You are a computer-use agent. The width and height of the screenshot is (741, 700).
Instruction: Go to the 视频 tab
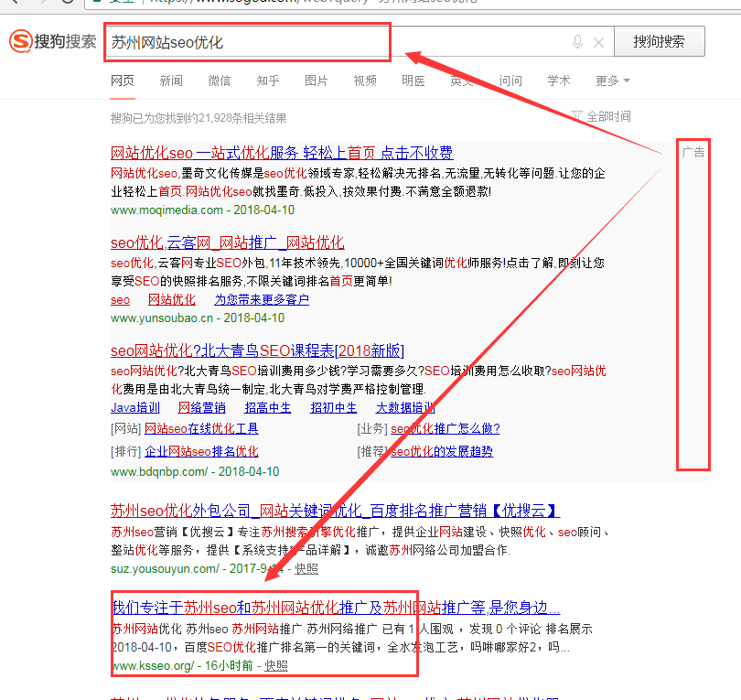coord(365,81)
